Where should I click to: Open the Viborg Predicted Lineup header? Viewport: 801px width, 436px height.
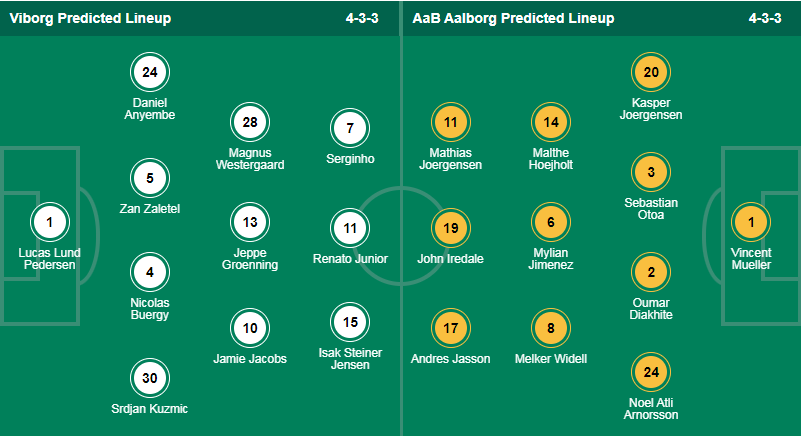pos(90,18)
